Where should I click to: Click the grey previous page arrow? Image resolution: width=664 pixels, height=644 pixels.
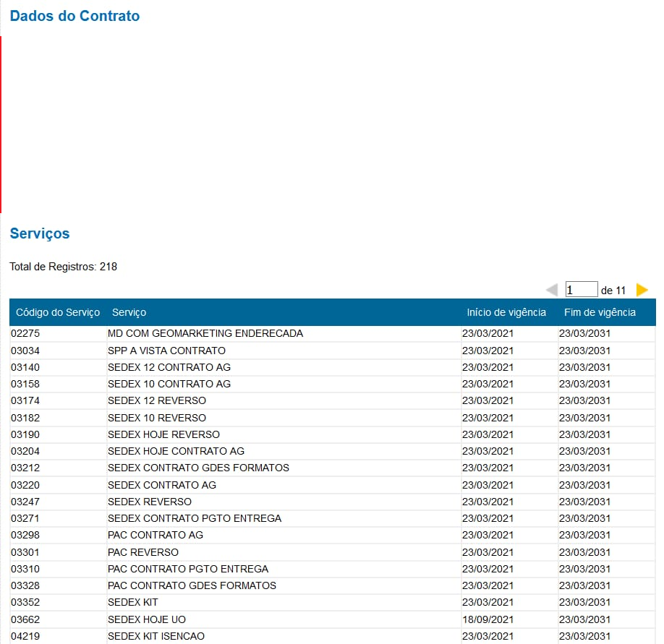pos(552,290)
